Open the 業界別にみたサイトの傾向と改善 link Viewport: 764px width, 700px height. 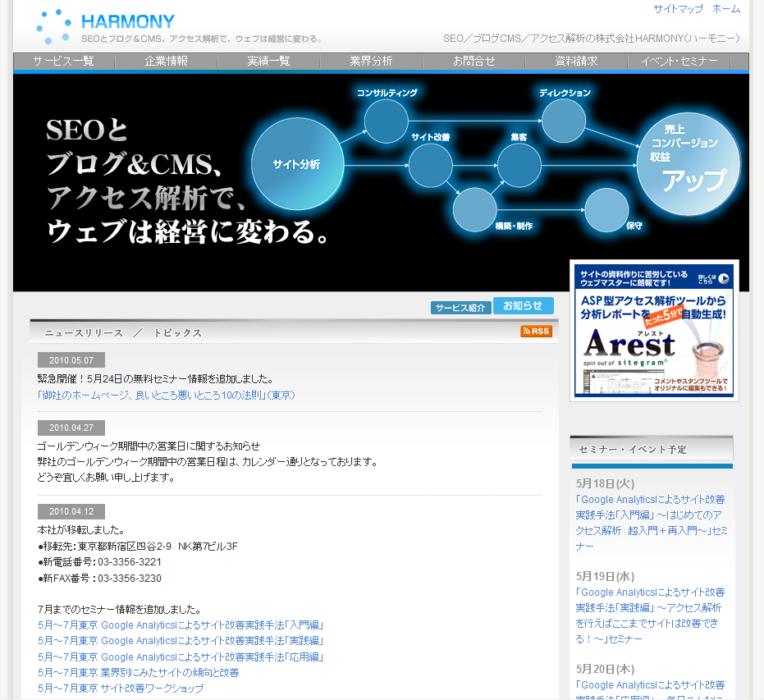click(x=137, y=673)
